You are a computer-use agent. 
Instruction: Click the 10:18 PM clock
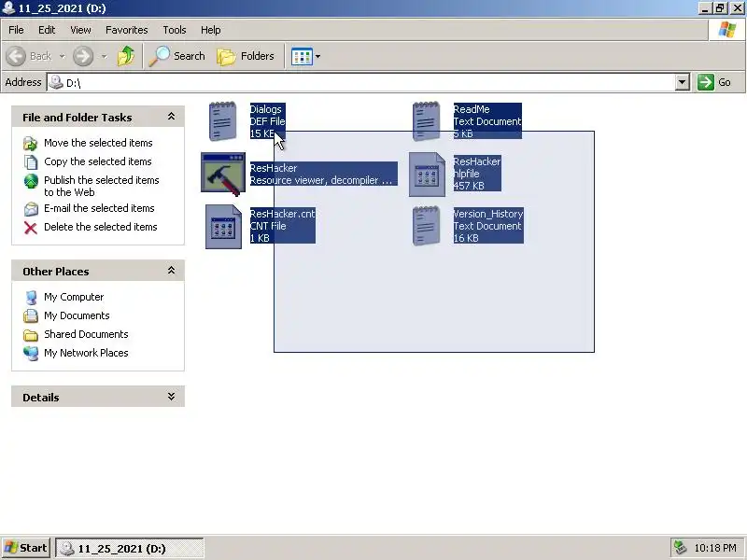[x=715, y=548]
